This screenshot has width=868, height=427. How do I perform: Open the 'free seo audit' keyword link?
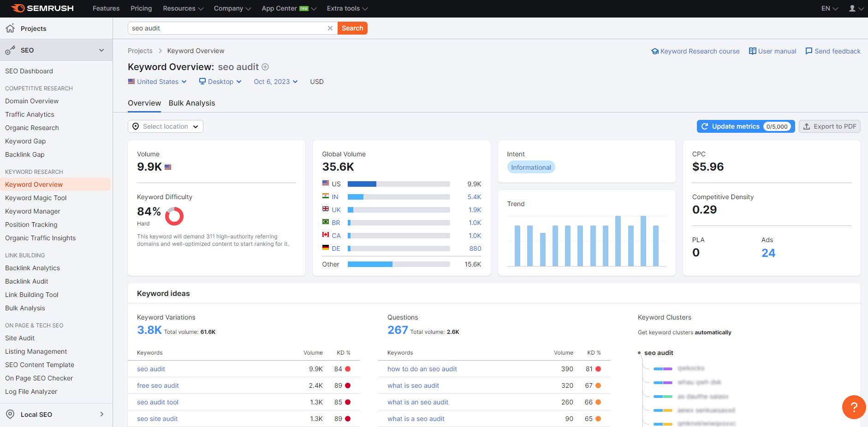click(x=158, y=385)
